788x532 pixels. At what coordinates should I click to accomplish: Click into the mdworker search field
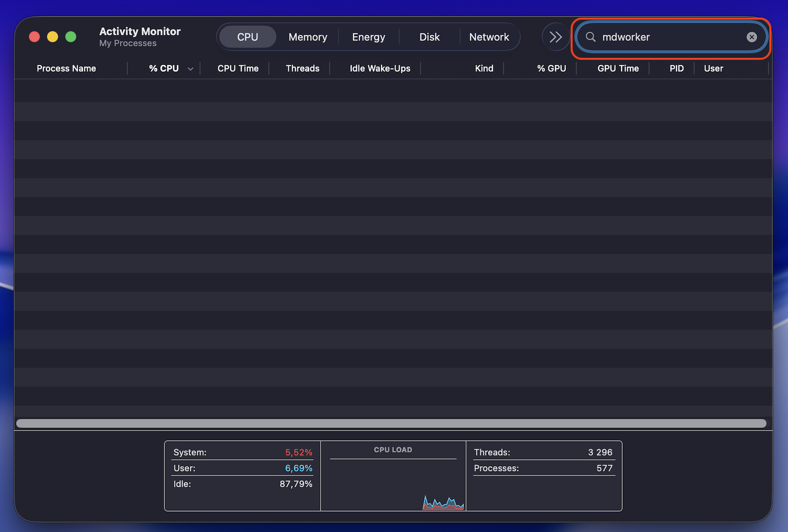pos(671,37)
